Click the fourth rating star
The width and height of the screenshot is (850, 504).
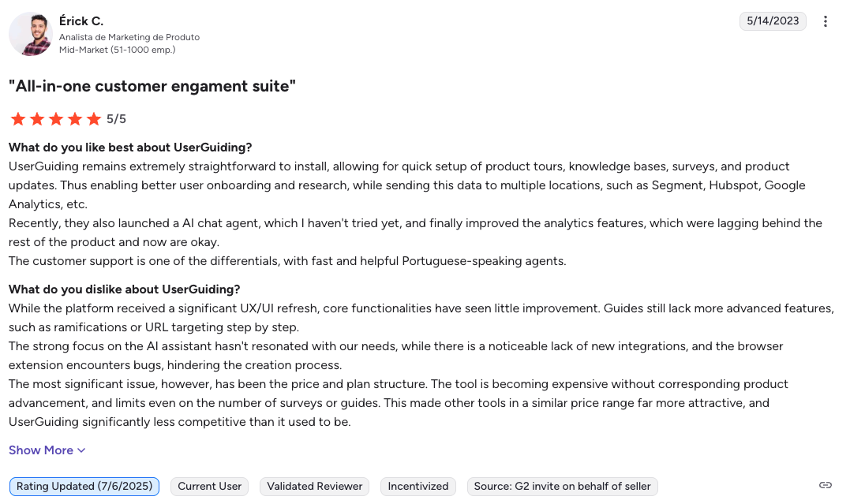(75, 119)
